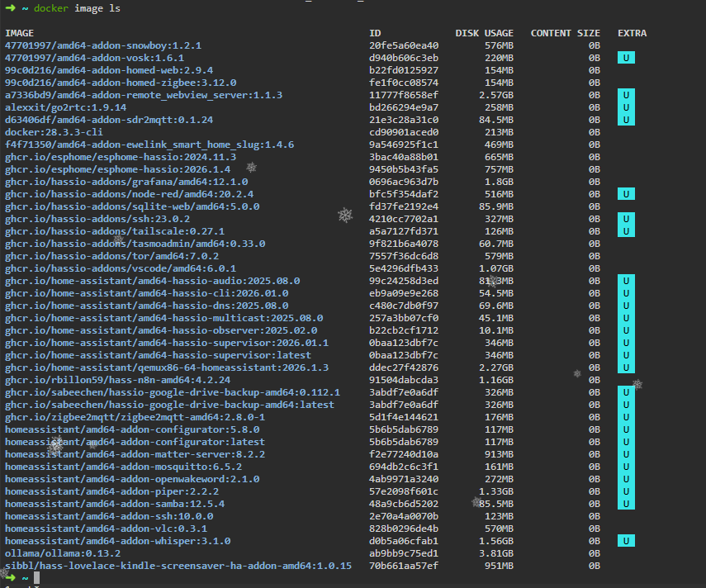Click the U badge for zigbee2mqtt row
The image size is (706, 588).
pos(626,417)
